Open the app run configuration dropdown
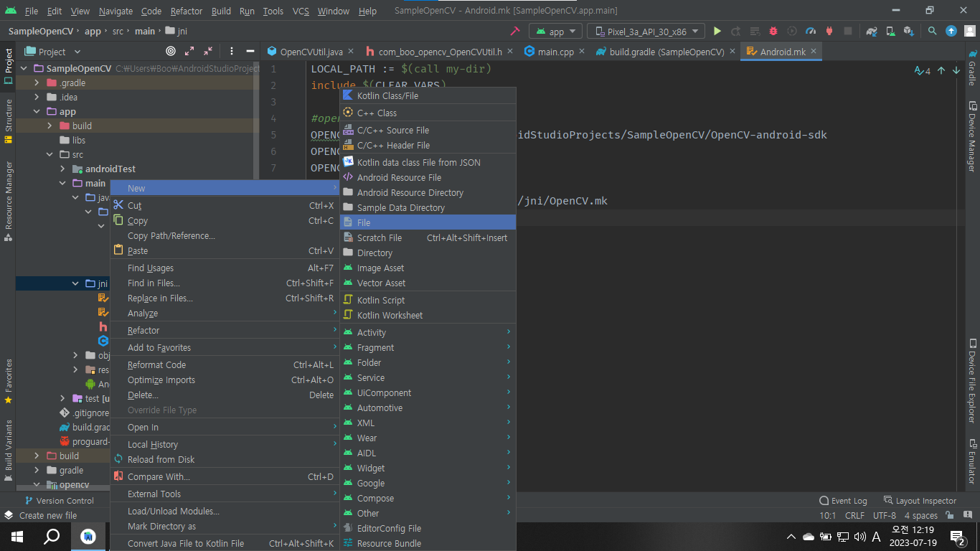This screenshot has width=980, height=551. (x=555, y=32)
